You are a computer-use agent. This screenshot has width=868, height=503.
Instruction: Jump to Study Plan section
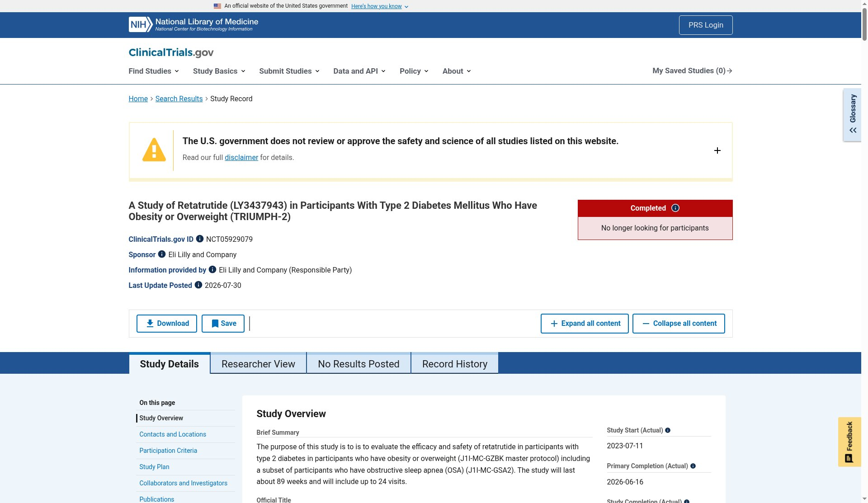click(154, 467)
